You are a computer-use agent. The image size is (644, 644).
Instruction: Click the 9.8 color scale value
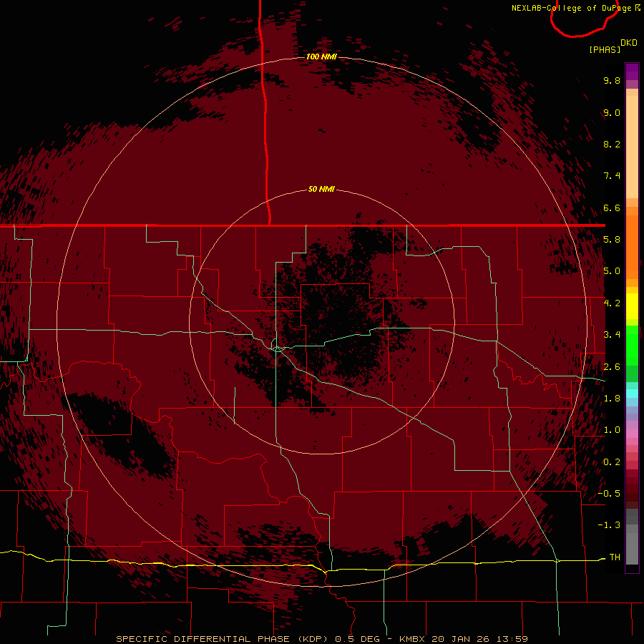[612, 80]
